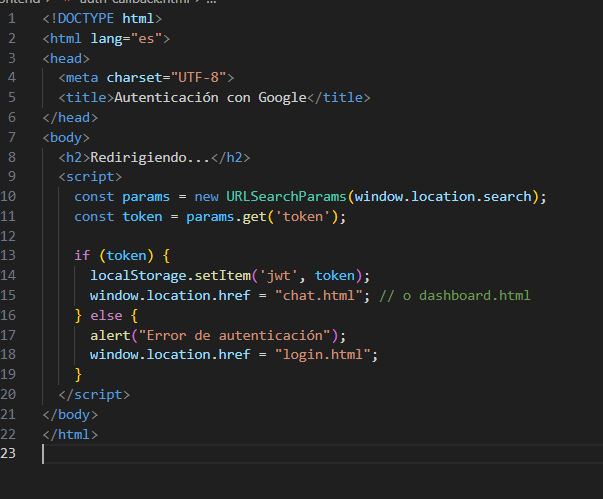Click the "login.html" string on line 18
This screenshot has width=603, height=499.
(x=322, y=354)
